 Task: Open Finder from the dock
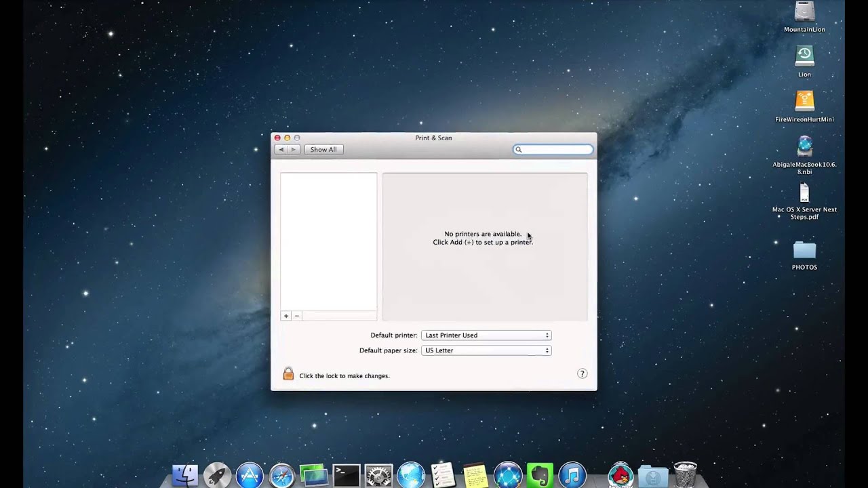tap(184, 475)
